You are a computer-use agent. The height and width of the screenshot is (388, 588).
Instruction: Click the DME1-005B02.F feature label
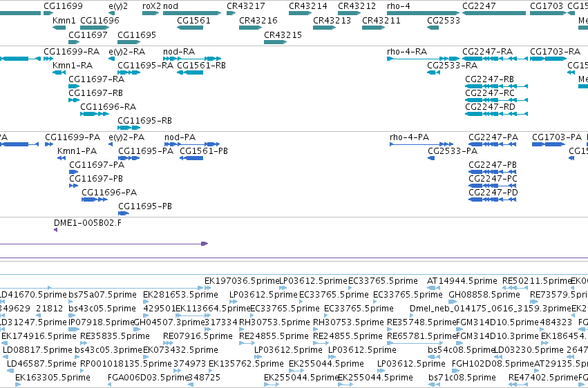[x=88, y=223]
